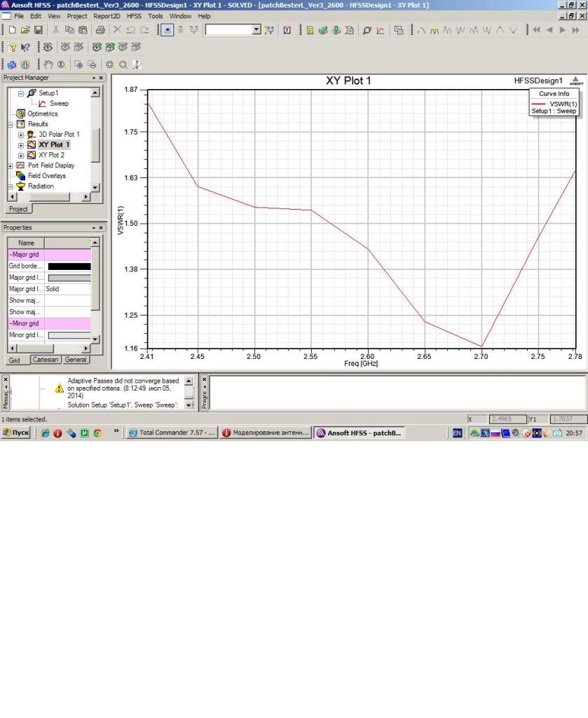Screen dimensions: 588x718
Task: Click the Open file folder icon
Action: (x=25, y=30)
